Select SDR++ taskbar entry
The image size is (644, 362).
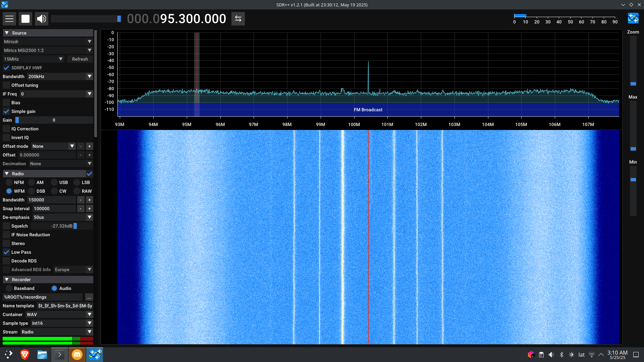coord(95,354)
